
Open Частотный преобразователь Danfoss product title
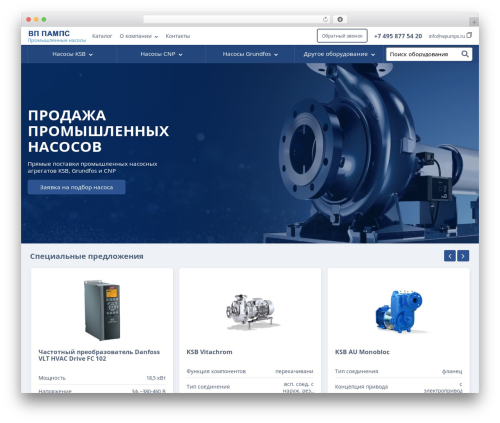[99, 355]
